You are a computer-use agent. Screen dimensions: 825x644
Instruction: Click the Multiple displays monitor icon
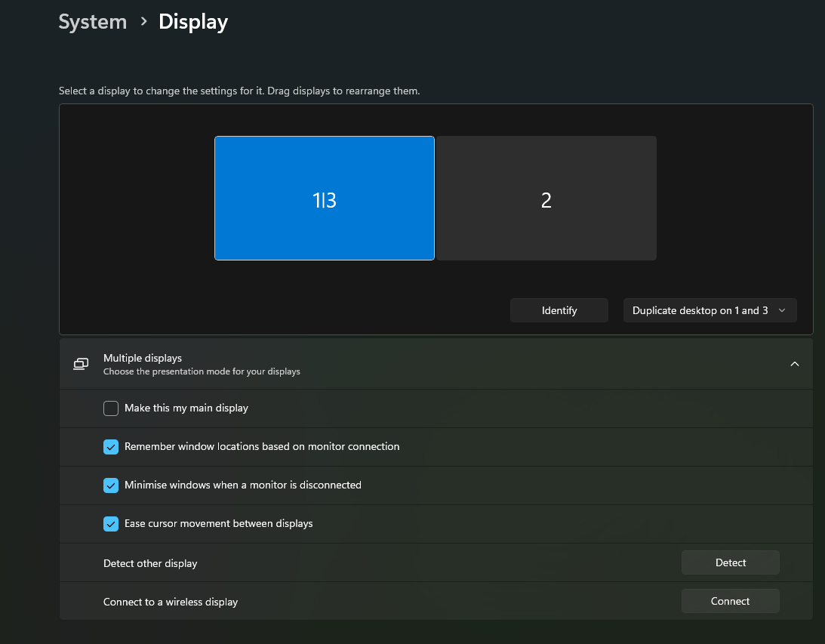[81, 364]
